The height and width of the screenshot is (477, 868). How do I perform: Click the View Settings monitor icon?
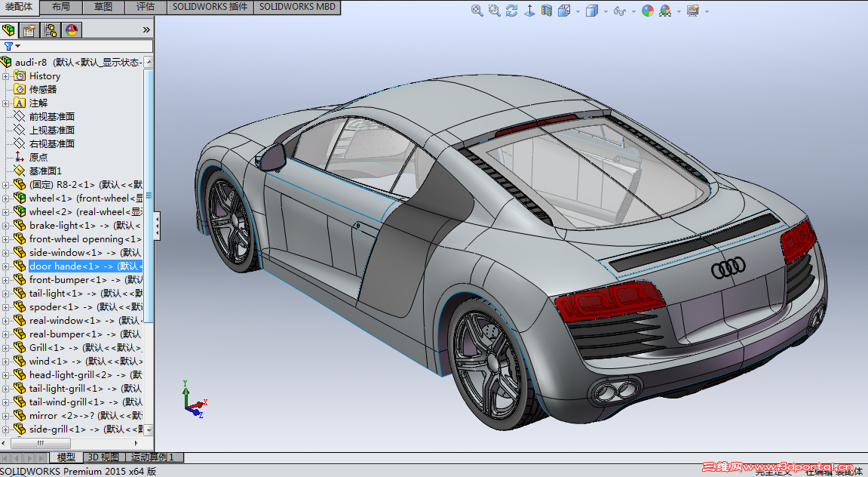pyautogui.click(x=692, y=11)
